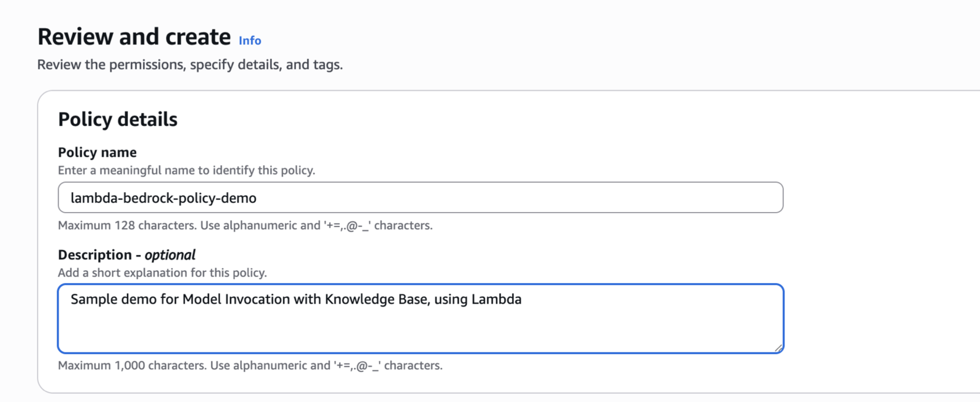980x402 pixels.
Task: Click the 'Enter a meaningful name' helper text
Action: (x=186, y=170)
